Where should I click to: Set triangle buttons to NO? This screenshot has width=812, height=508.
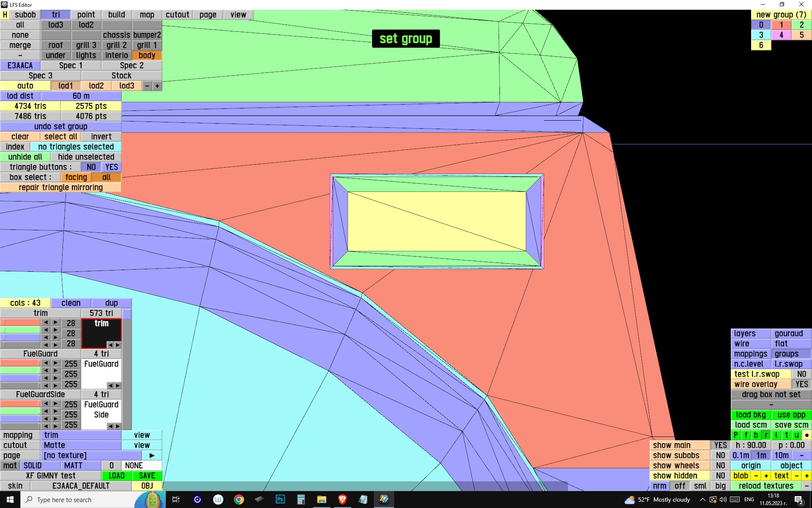pyautogui.click(x=91, y=167)
